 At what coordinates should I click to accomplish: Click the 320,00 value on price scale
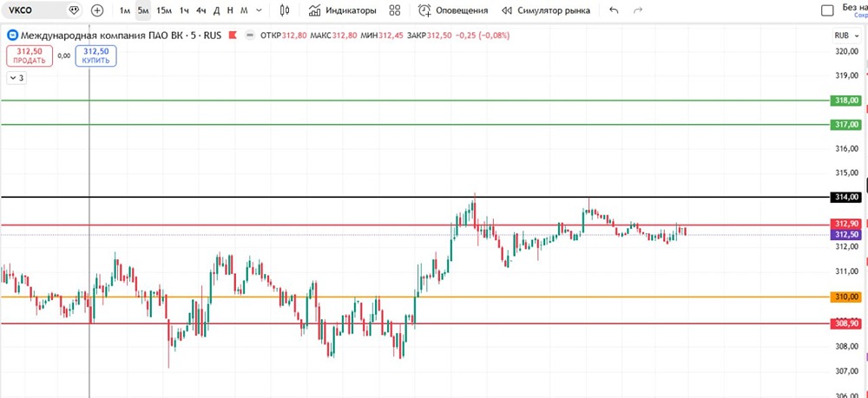click(x=847, y=51)
